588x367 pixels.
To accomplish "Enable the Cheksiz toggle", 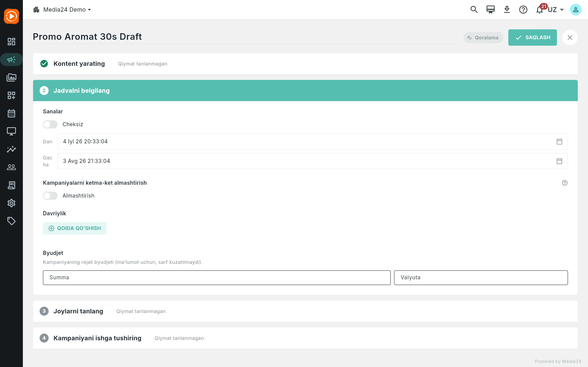I will pos(50,124).
